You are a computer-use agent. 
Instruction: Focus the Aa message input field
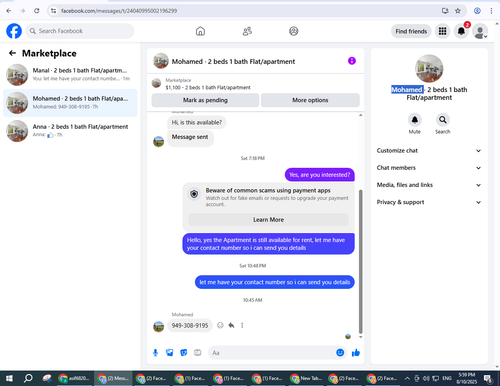click(272, 353)
